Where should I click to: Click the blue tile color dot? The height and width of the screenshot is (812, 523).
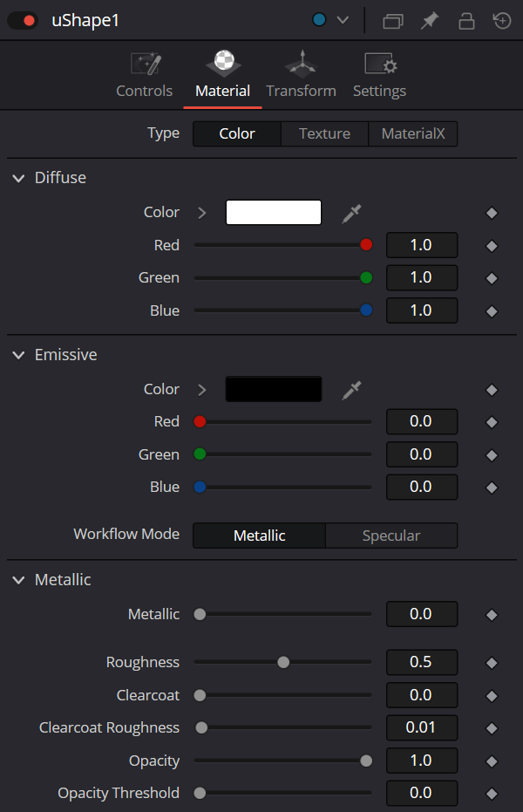319,20
